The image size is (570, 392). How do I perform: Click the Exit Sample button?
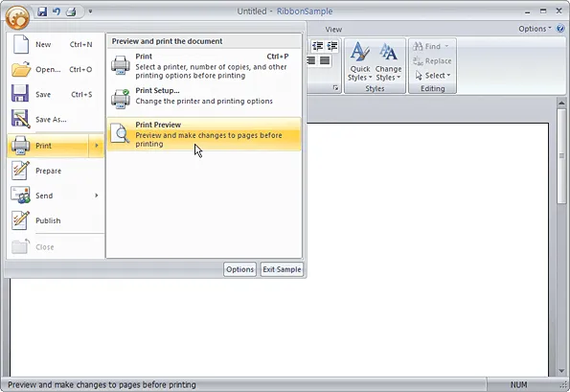(282, 269)
